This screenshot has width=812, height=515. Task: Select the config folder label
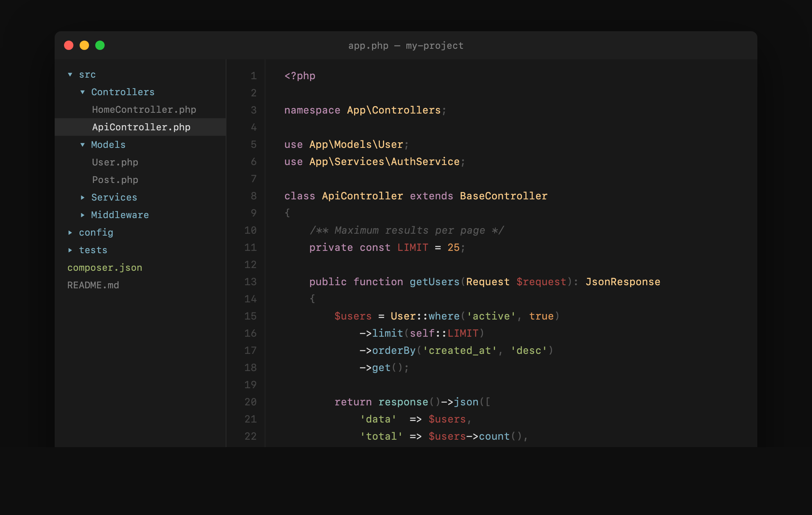coord(96,233)
